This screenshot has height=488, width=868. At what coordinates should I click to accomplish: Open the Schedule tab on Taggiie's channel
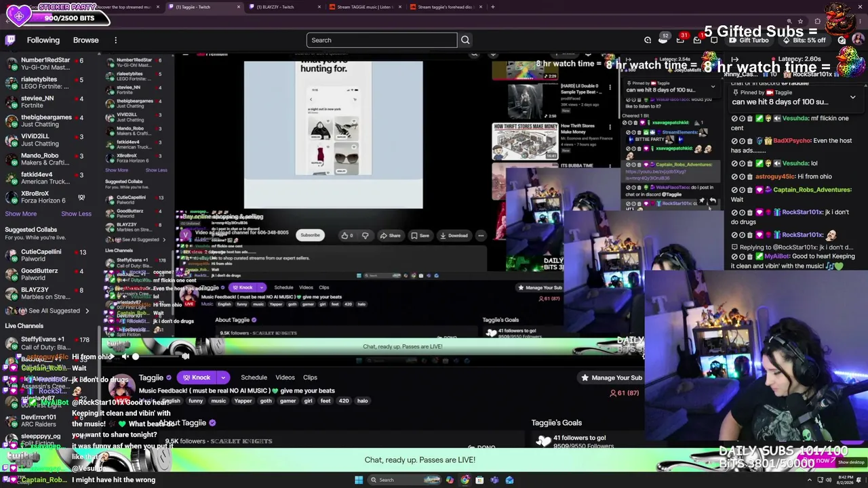(254, 378)
